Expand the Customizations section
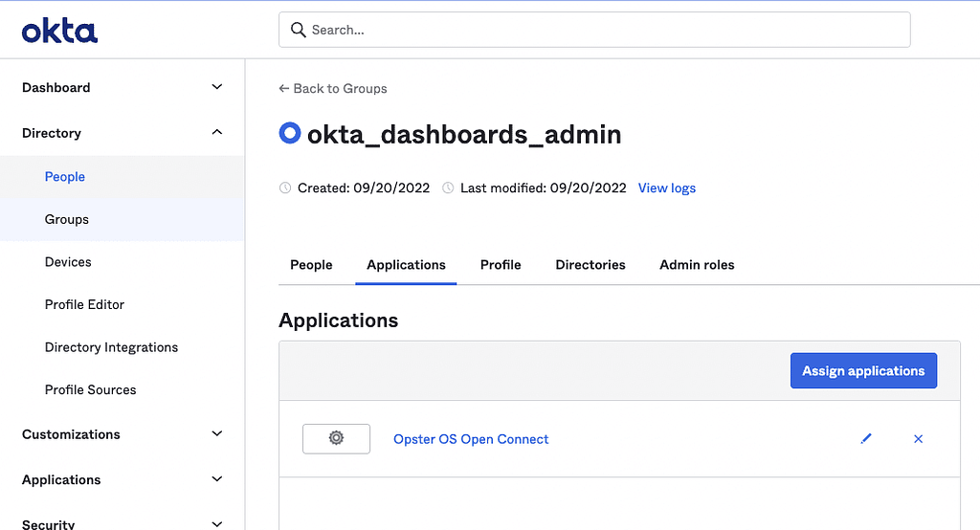The width and height of the screenshot is (980, 530). [x=217, y=433]
